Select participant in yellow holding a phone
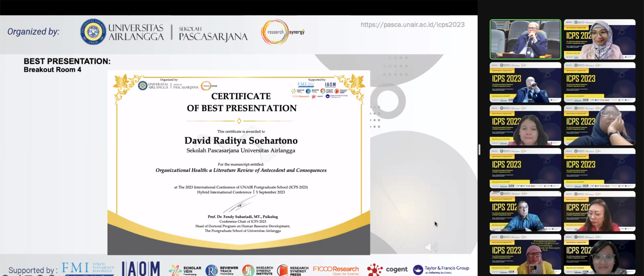This screenshot has width=644, height=276. click(525, 254)
